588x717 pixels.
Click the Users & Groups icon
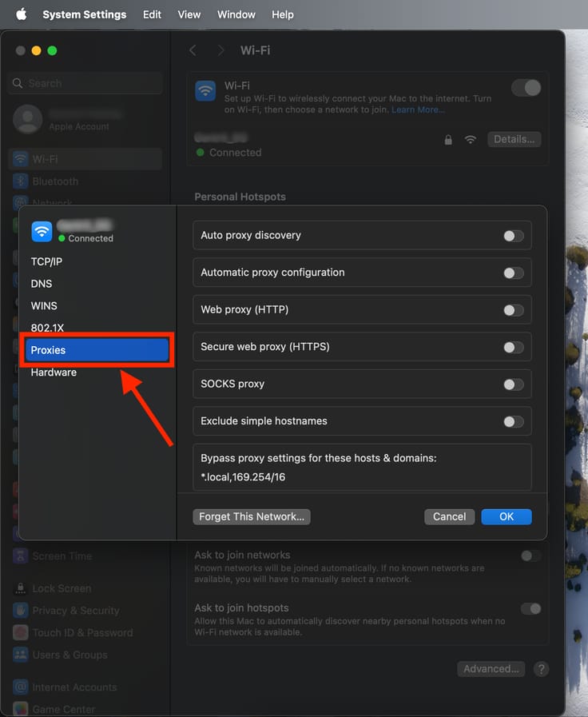pos(21,654)
